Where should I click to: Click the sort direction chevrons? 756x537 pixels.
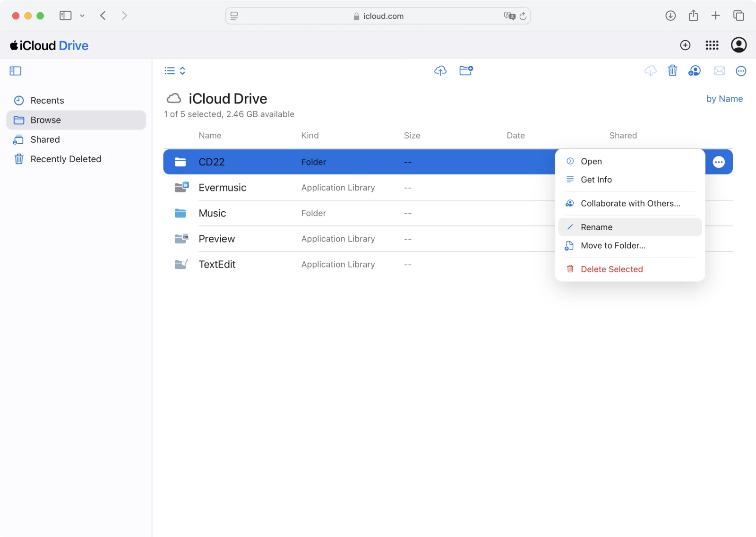tap(182, 70)
